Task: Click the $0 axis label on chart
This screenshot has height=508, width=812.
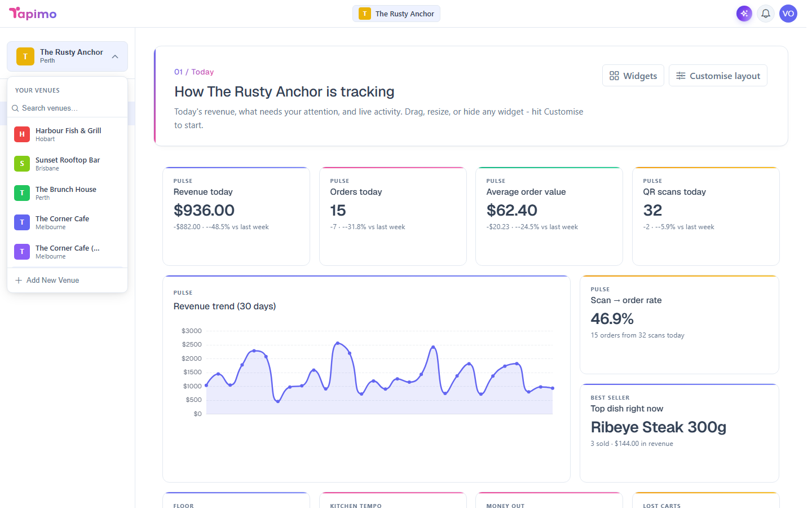Action: [197, 414]
